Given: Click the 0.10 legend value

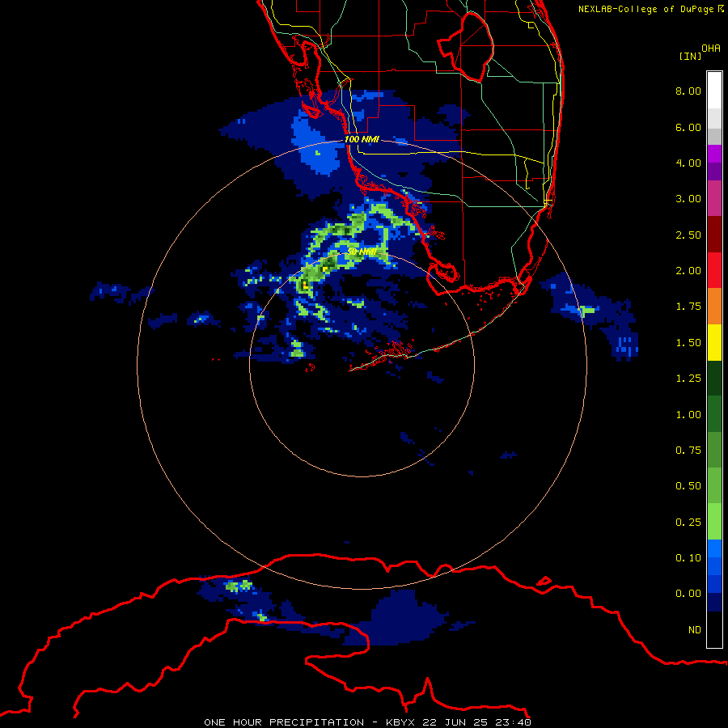Looking at the screenshot, I should pos(688,558).
